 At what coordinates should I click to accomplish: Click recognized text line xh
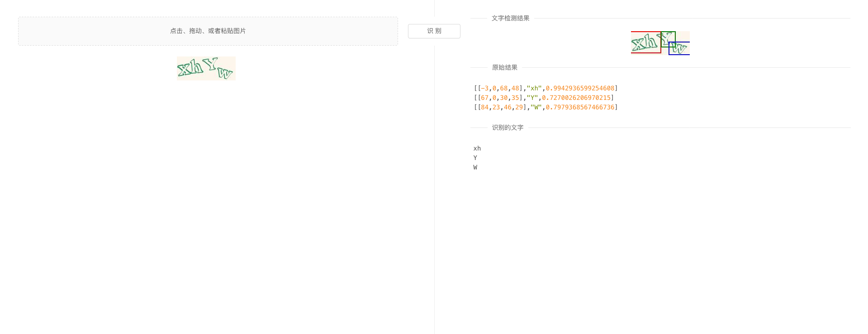477,148
